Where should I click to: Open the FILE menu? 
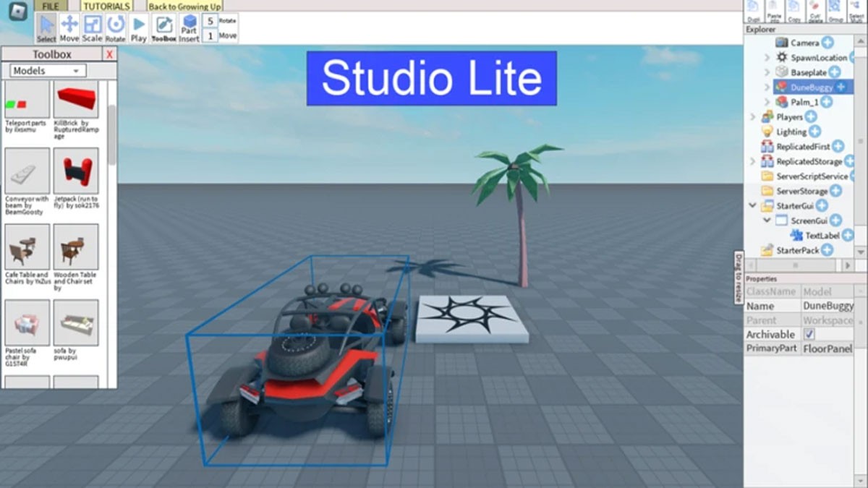(51, 6)
